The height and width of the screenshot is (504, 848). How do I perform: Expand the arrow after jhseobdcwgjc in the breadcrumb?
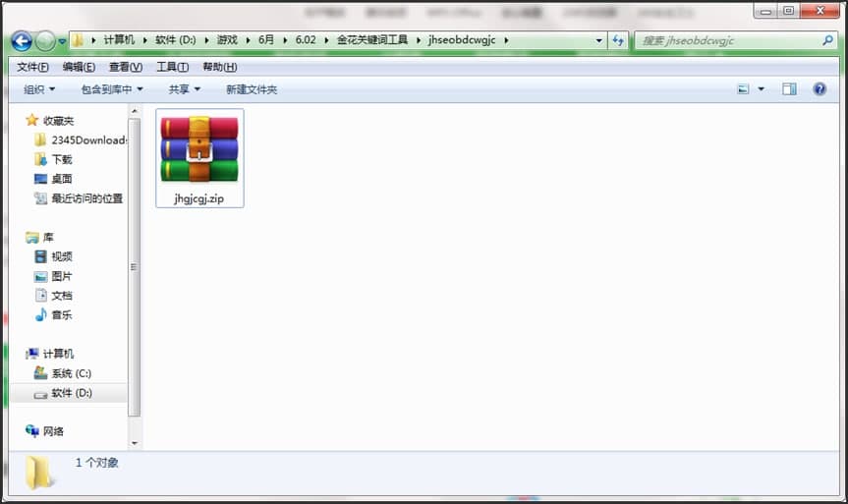506,40
